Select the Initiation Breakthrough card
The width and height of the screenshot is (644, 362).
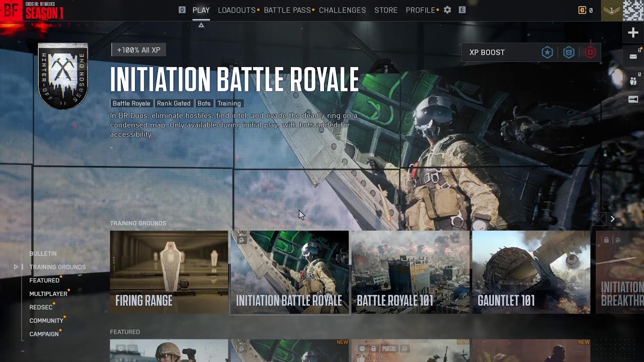pyautogui.click(x=620, y=272)
